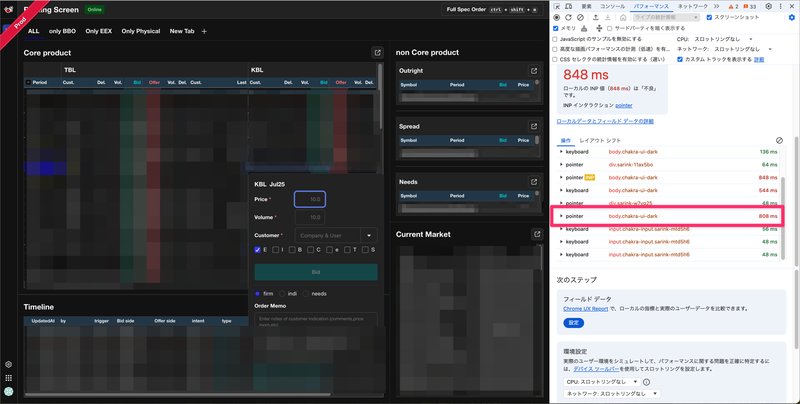Uncheck the E checkbox in order form

(258, 250)
